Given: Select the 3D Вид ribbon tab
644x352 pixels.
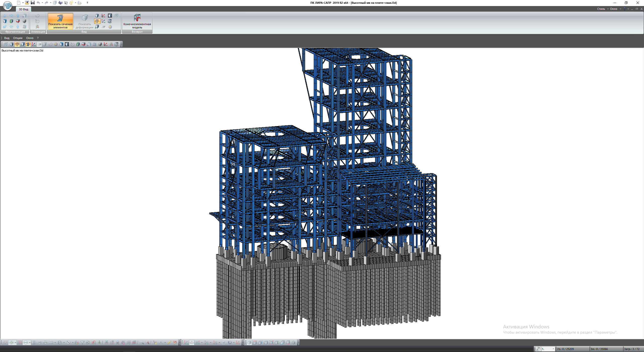Looking at the screenshot, I should click(x=23, y=9).
